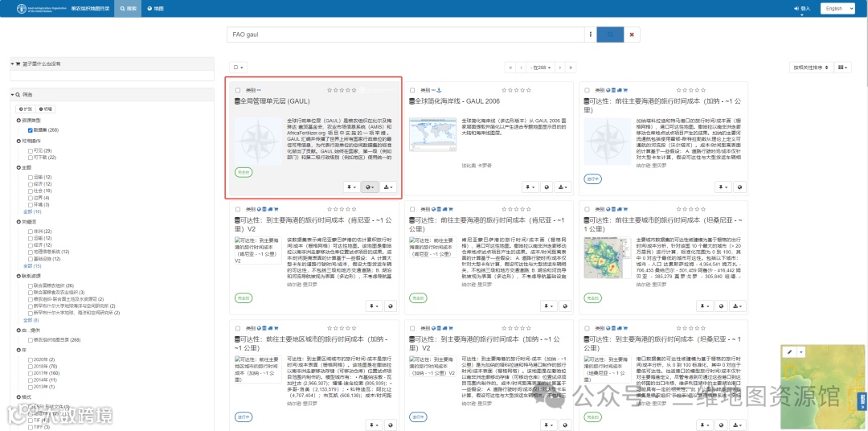Viewport: 868px width, 431px height.
Task: Click the blue magnifier search button
Action: click(610, 35)
